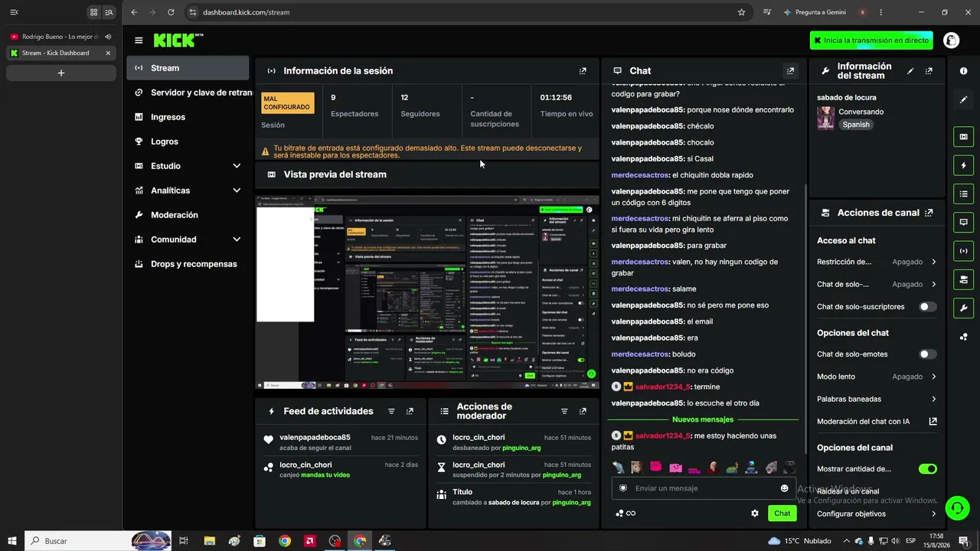This screenshot has width=980, height=551.
Task: Bookmark this page with the star icon
Action: pos(741,12)
